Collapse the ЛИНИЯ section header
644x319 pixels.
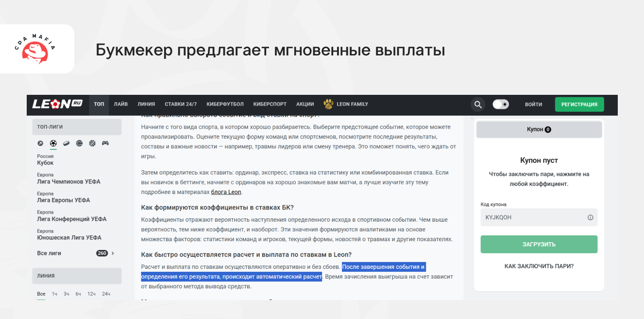click(x=77, y=276)
